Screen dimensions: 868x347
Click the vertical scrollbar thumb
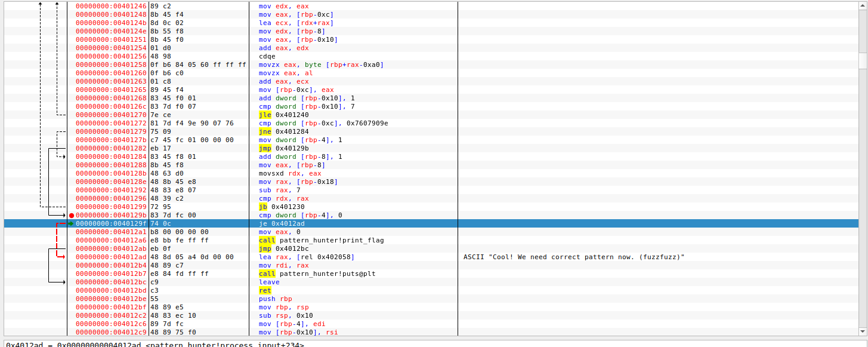pos(863,61)
